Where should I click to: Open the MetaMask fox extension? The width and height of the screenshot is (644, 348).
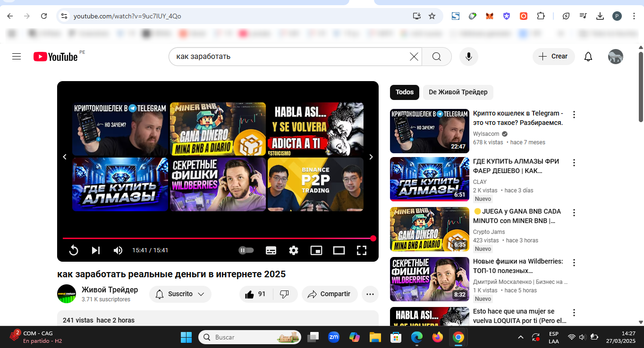(490, 16)
